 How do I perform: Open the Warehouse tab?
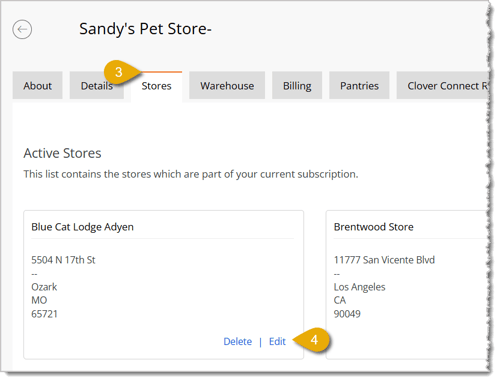(x=227, y=86)
